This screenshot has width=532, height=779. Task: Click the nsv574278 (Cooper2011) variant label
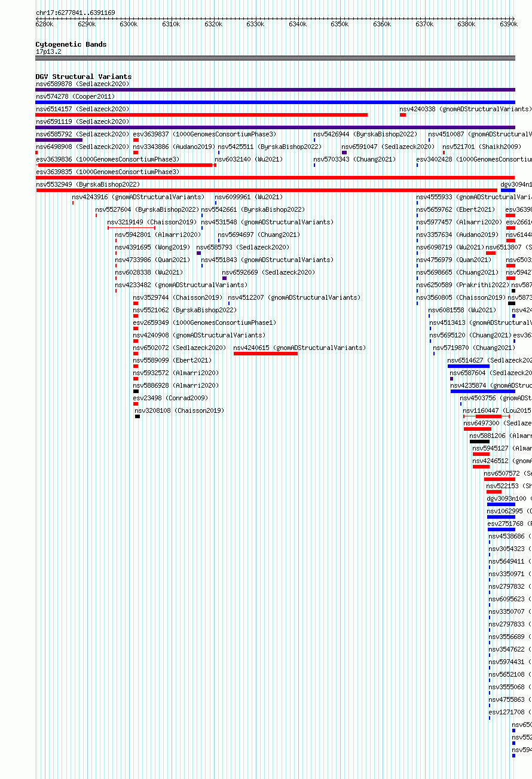coord(75,96)
